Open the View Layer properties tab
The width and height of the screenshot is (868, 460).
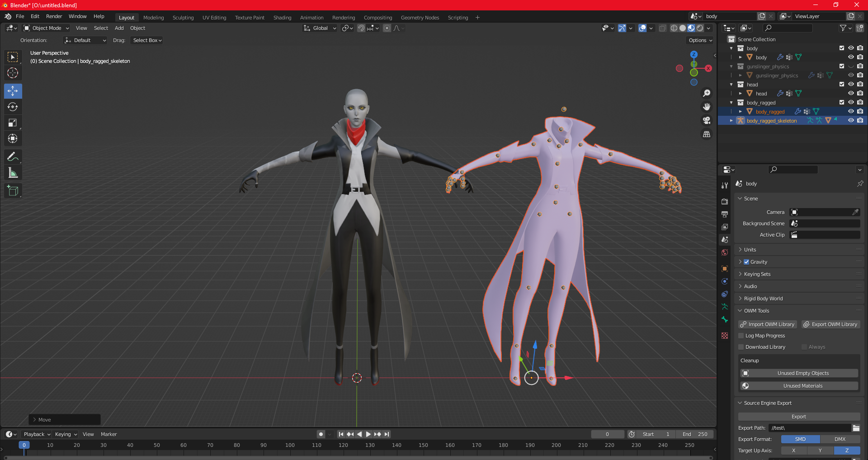point(725,227)
